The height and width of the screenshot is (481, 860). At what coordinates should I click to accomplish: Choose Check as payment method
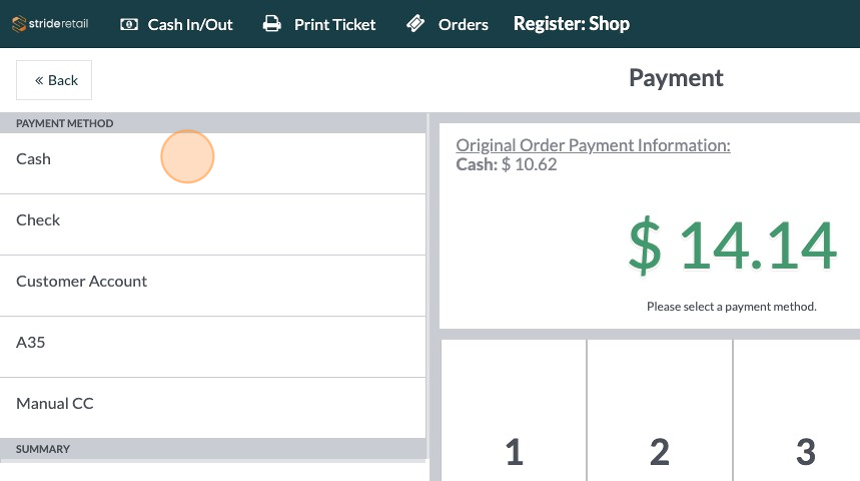(x=212, y=220)
